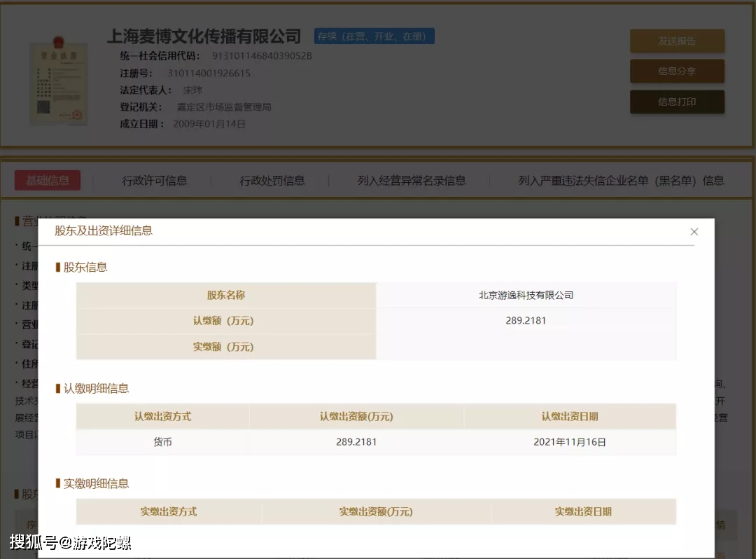This screenshot has width=756, height=559.
Task: Click shareholder name 北京游逸科技有限公司
Action: (526, 295)
